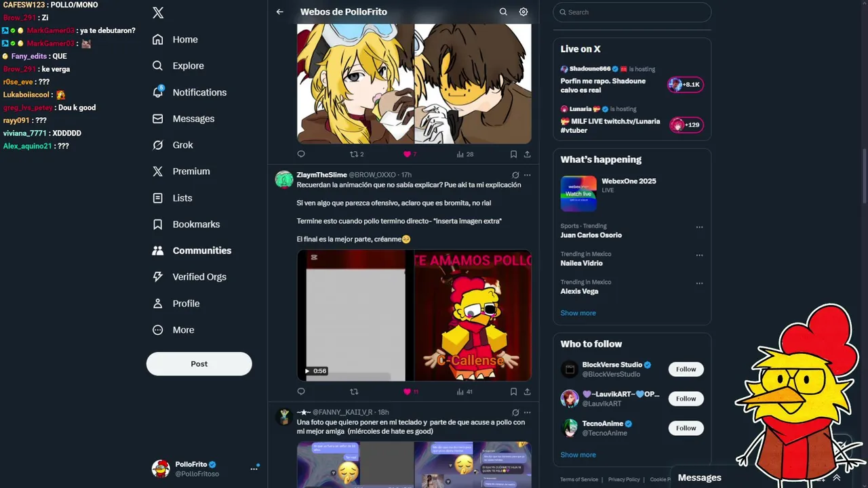Screen dimensions: 868x488
Task: Share the ZlaymTheSlime post
Action: 527,392
